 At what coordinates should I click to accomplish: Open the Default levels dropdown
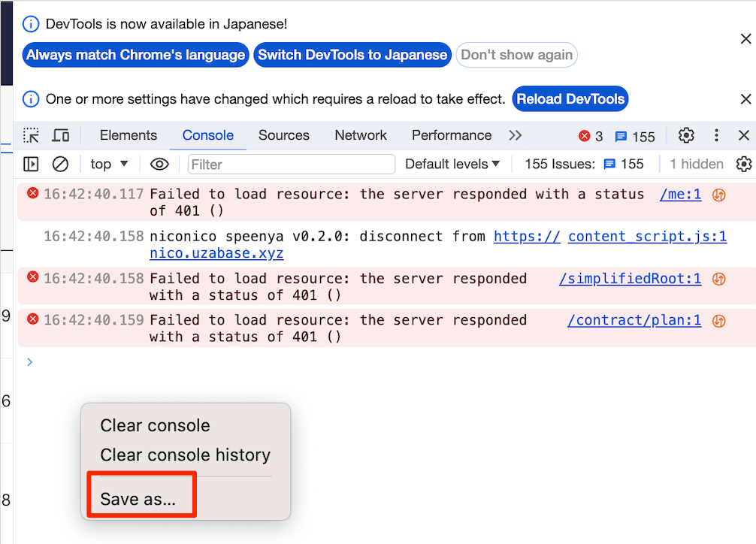point(452,164)
